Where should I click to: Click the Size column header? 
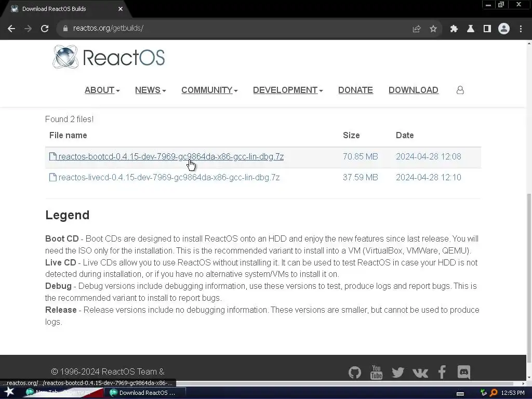[x=351, y=136]
